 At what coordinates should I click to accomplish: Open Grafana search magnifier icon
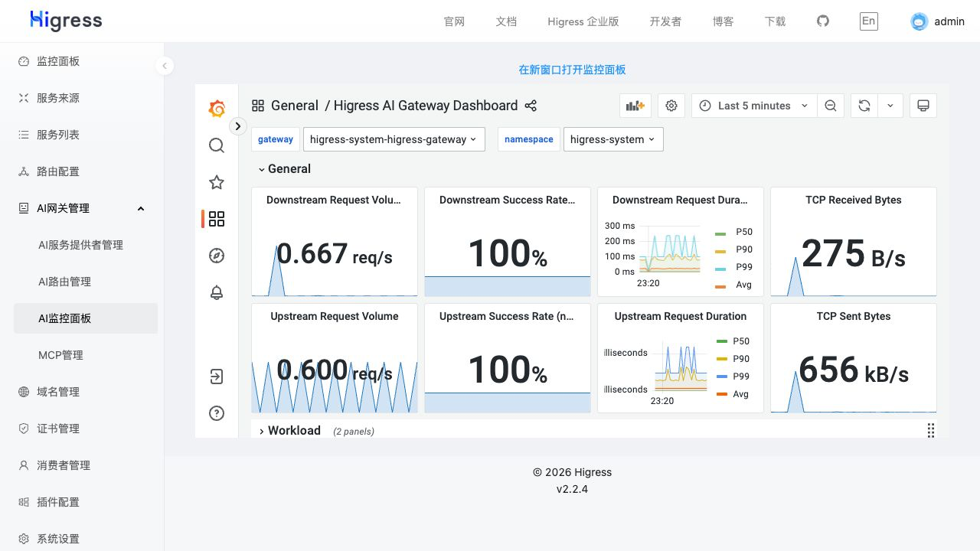[217, 145]
